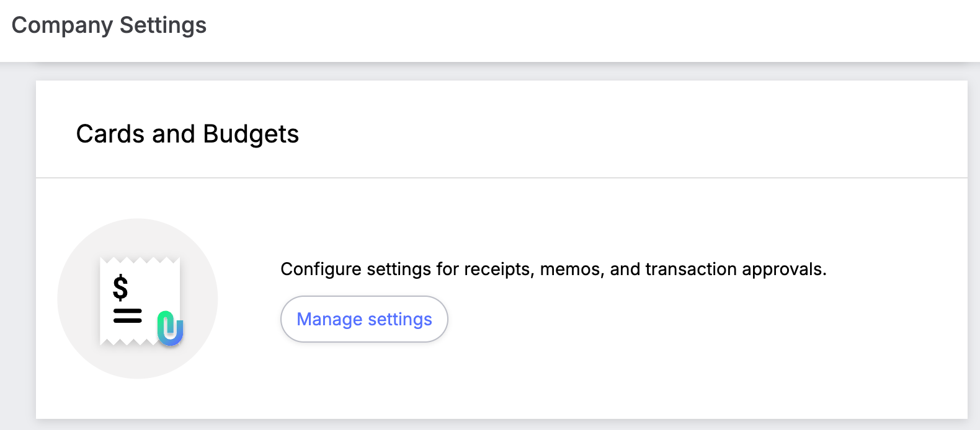Click the gray circle behind the receipt
The width and height of the screenshot is (980, 430).
(138, 299)
